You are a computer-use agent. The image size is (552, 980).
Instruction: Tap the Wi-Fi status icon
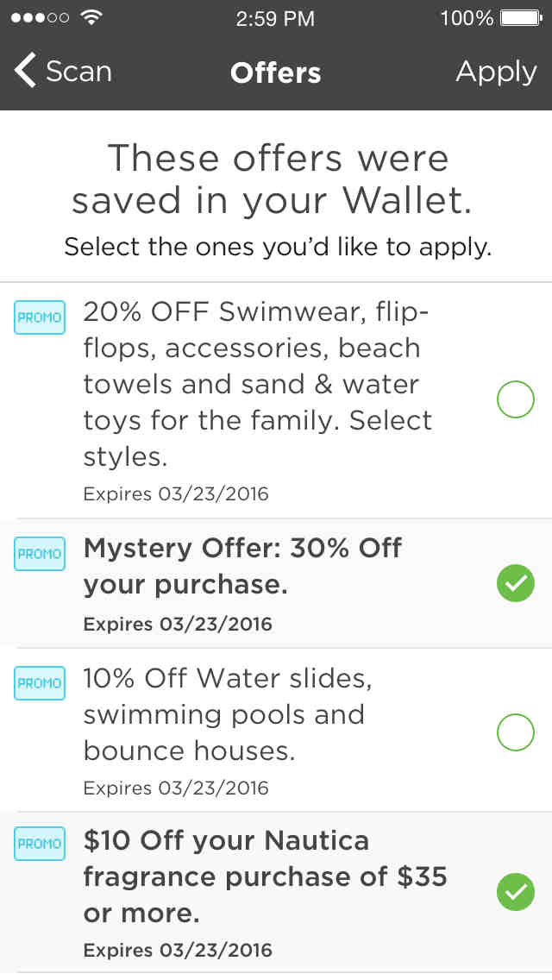[90, 17]
